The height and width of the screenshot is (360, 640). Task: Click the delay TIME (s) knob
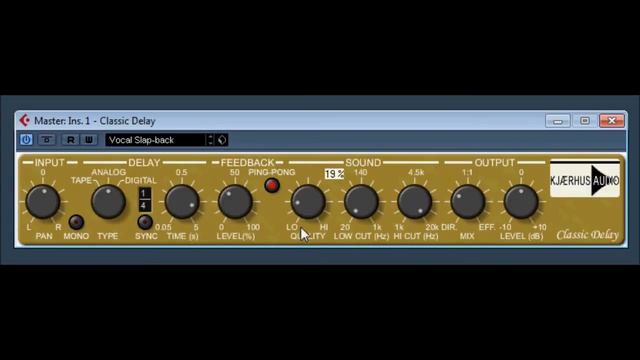click(182, 202)
